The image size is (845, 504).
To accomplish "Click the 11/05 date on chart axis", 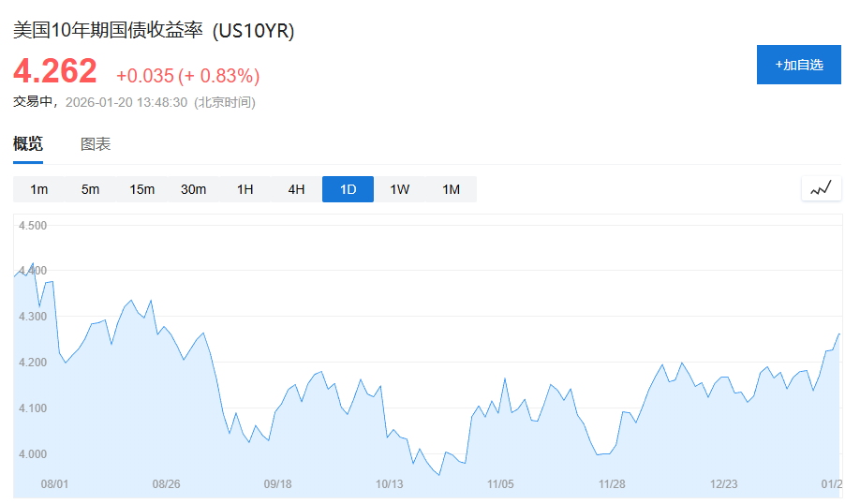I will pyautogui.click(x=500, y=484).
